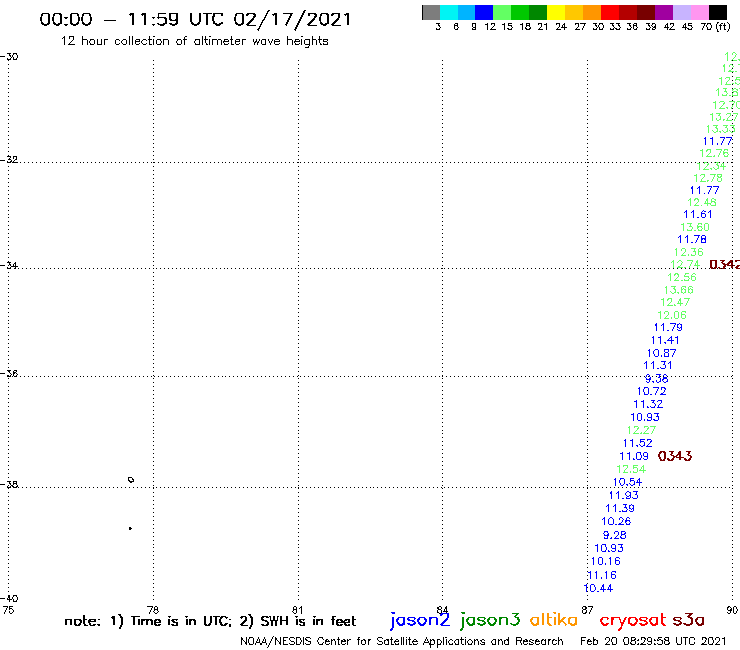This screenshot has height=650, width=740.
Task: Click the wave height value 12.74
Action: pyautogui.click(x=685, y=264)
